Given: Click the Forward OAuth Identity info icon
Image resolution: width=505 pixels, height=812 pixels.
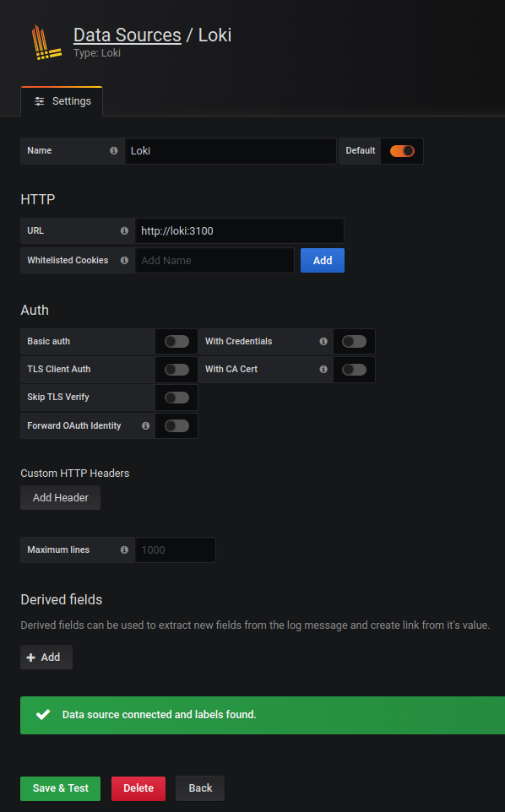Looking at the screenshot, I should click(x=145, y=425).
